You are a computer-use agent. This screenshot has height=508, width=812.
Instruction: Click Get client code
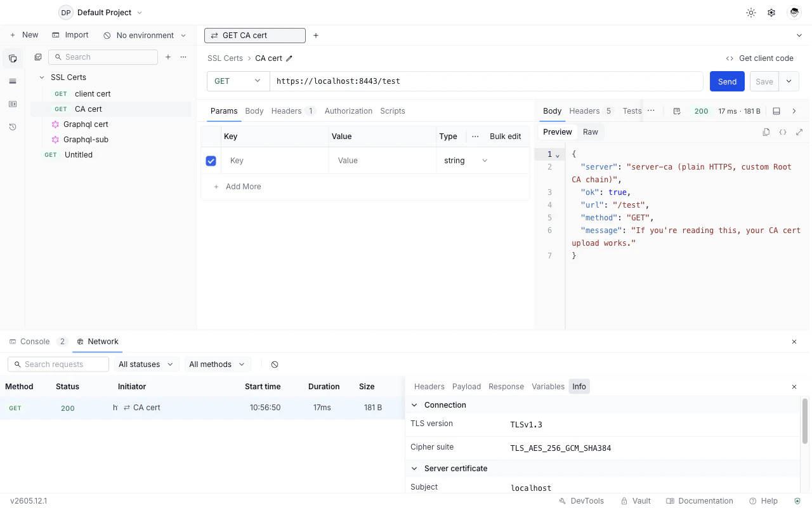(759, 58)
